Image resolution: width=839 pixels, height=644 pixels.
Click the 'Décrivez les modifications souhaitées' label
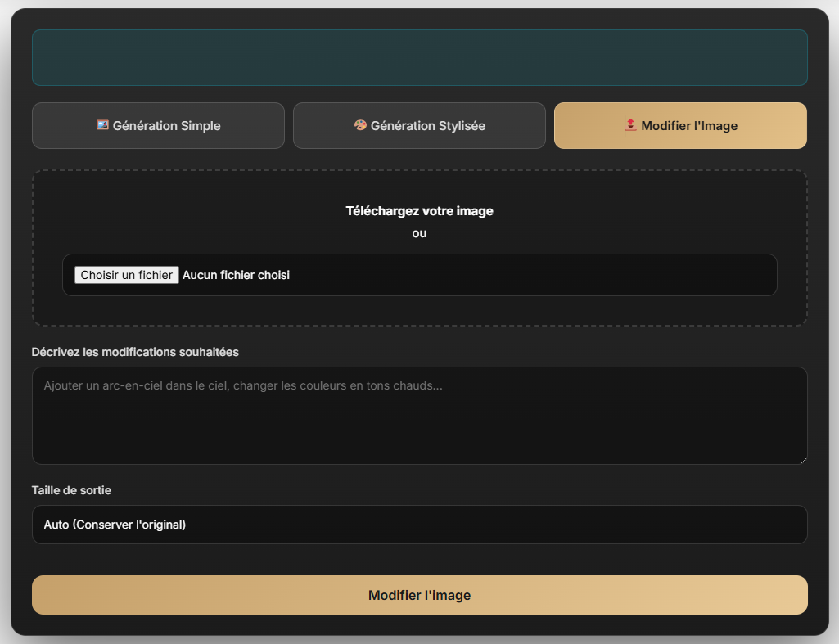click(x=135, y=352)
